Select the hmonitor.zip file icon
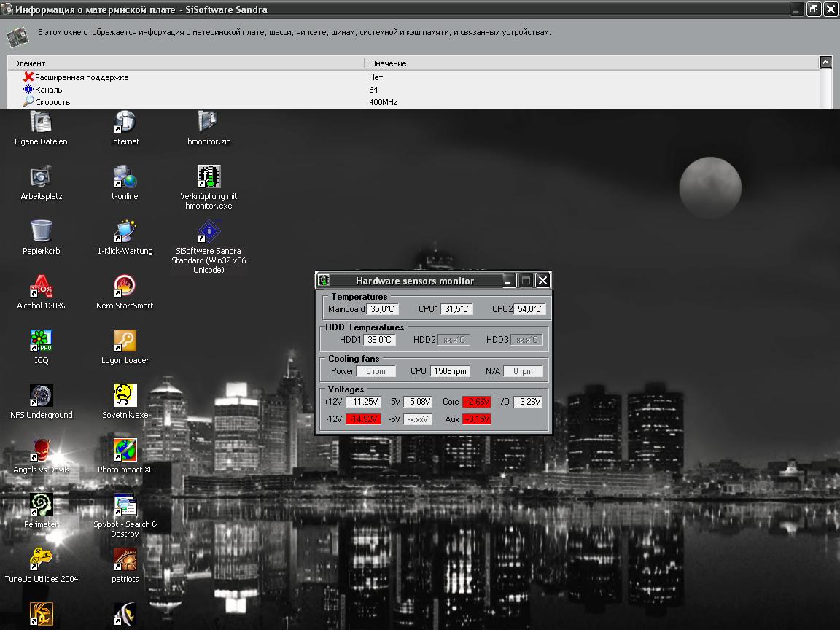Screen dimensions: 840x630 pos(208,122)
